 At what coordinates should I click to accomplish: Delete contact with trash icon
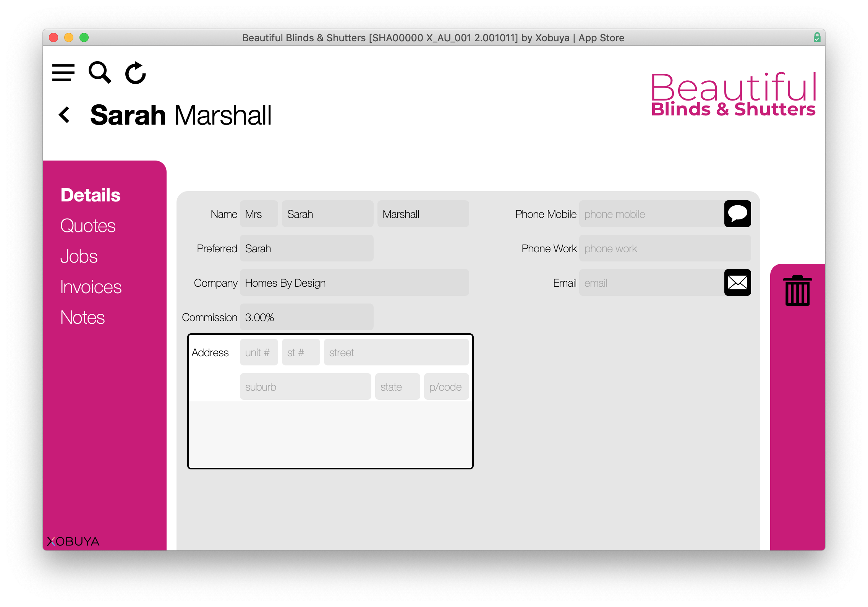[797, 291]
